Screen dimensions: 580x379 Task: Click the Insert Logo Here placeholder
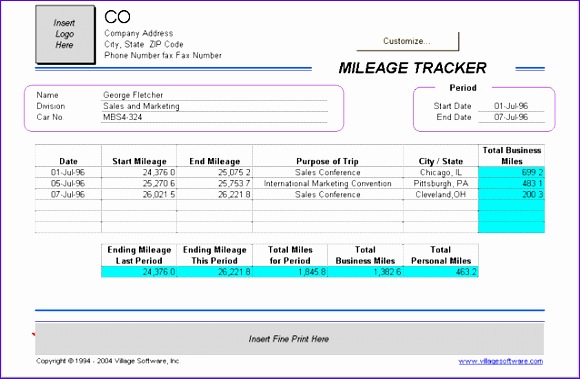click(65, 34)
